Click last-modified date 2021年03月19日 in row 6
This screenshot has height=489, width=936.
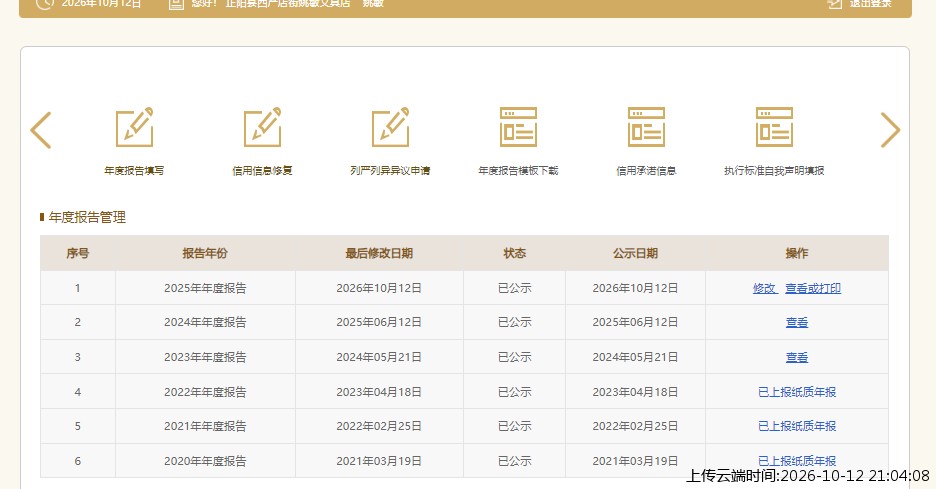pos(379,461)
